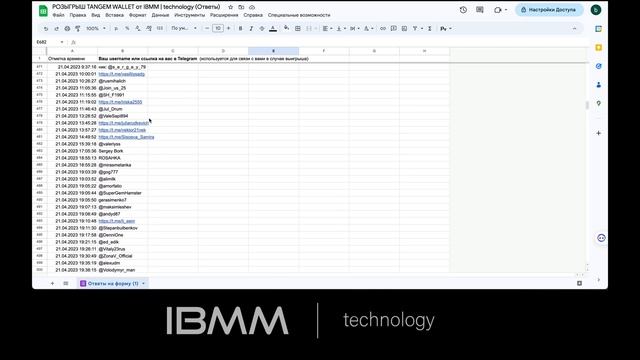Click the get add-ons plus icon in side panel
This screenshot has width=640, height=360.
click(599, 133)
